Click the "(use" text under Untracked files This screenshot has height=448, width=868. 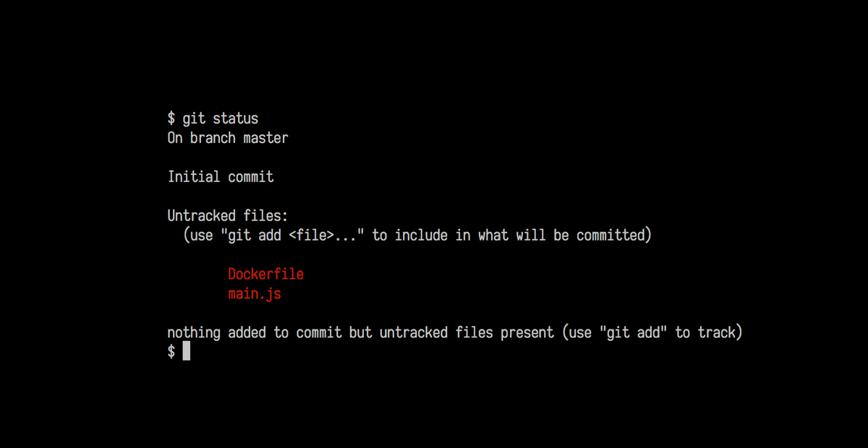click(x=198, y=236)
